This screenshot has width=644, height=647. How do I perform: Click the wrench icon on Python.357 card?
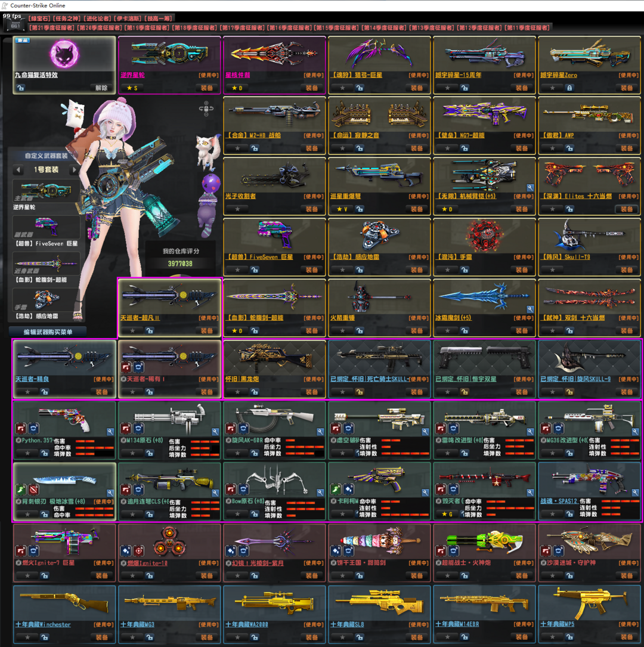[110, 432]
